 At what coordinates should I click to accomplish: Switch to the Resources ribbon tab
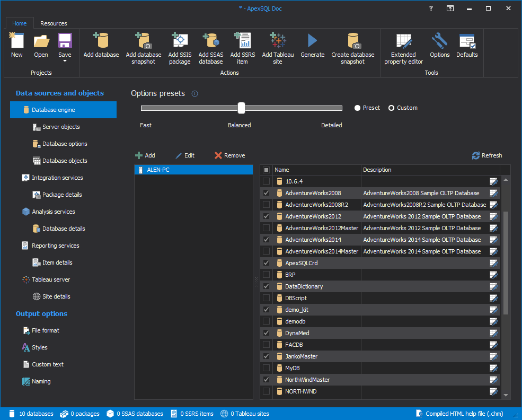54,23
